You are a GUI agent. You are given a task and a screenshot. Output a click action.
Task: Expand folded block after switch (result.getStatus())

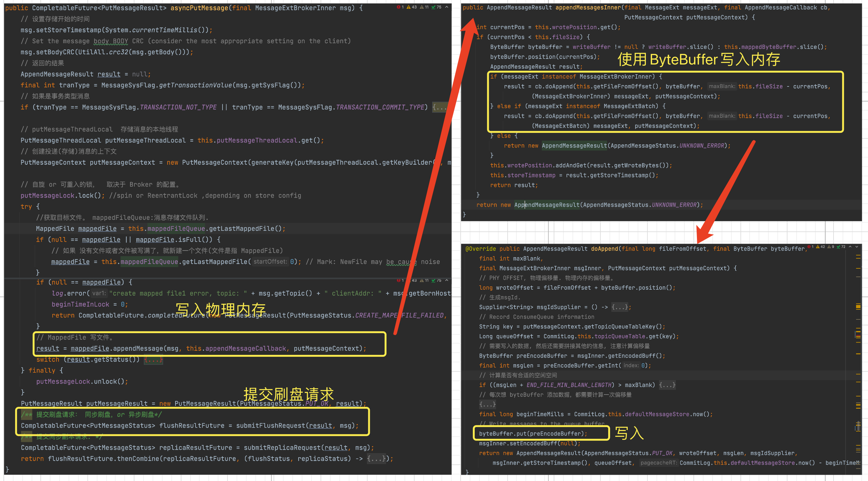154,360
